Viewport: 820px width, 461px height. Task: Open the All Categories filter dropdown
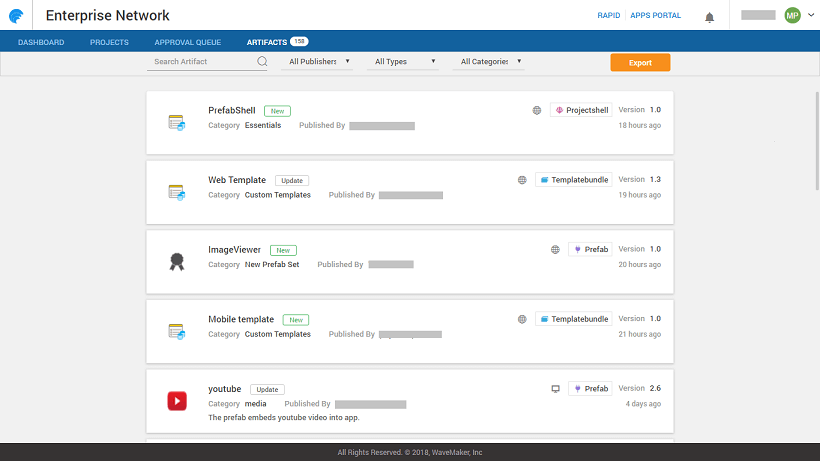[x=491, y=62]
